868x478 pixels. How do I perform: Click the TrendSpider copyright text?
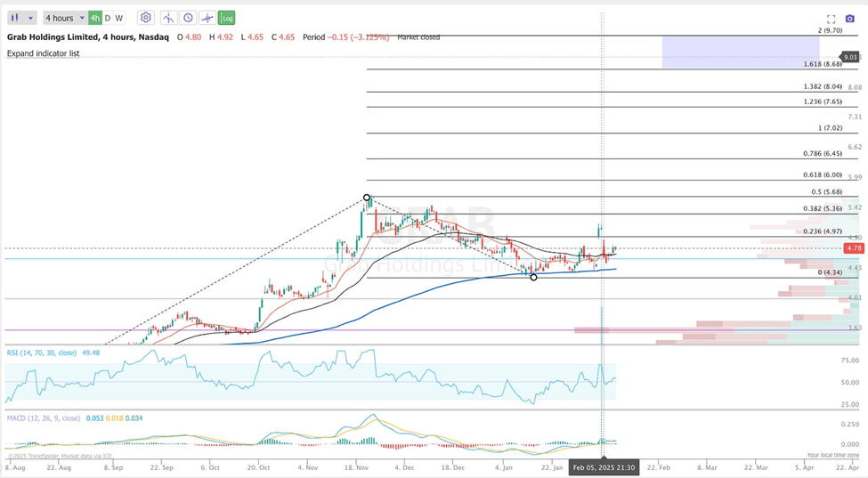click(x=60, y=457)
